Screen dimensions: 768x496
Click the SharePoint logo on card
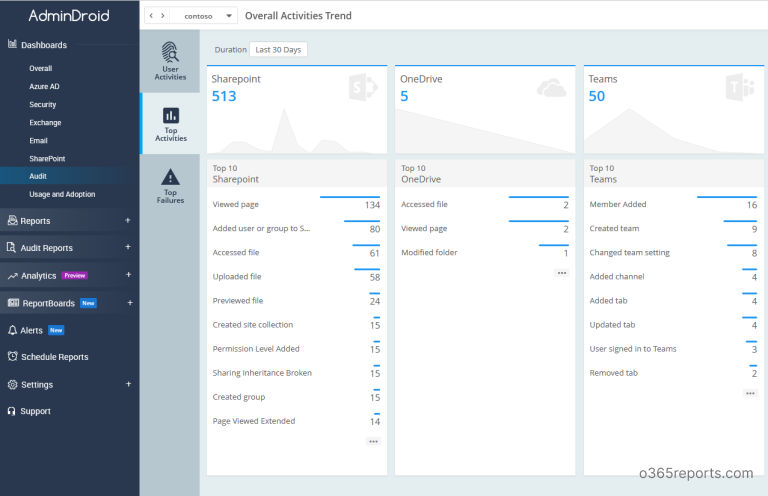(363, 88)
